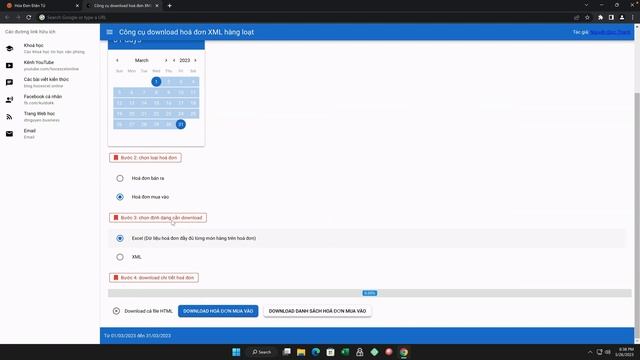Open a new browser tab with plus
This screenshot has height=360, width=640.
(169, 6)
